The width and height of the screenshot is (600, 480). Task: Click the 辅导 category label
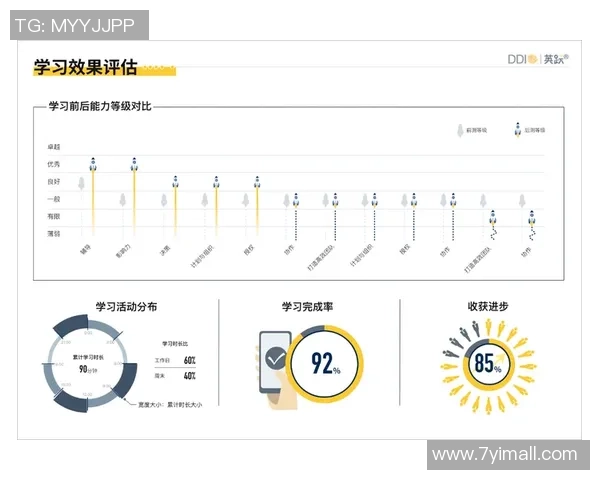point(85,250)
